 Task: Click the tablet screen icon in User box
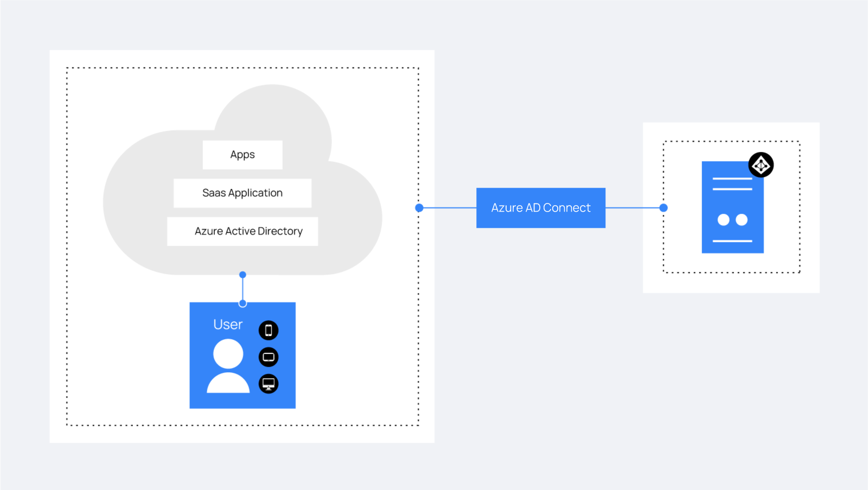point(269,357)
